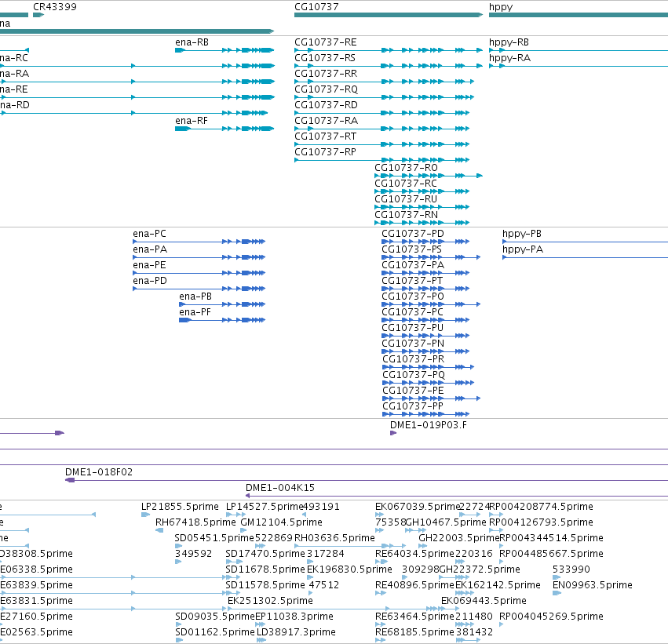
Task: Click the DME1-019P03.F clone label
Action: pyautogui.click(x=428, y=425)
